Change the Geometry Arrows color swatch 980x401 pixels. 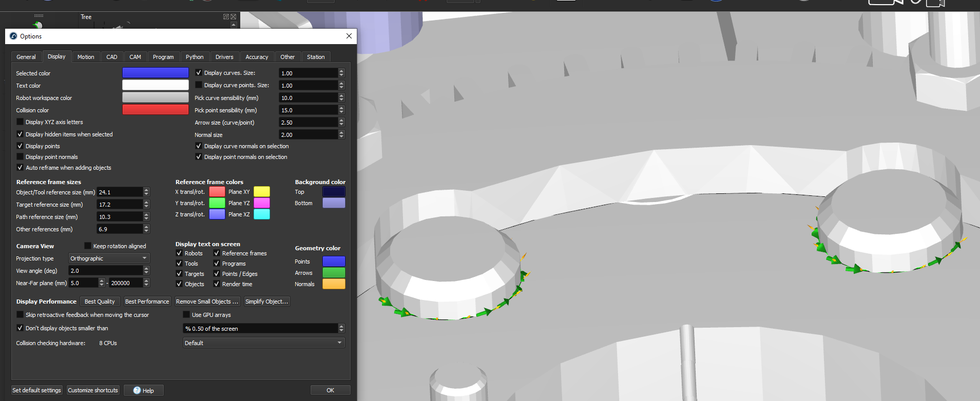pos(334,273)
